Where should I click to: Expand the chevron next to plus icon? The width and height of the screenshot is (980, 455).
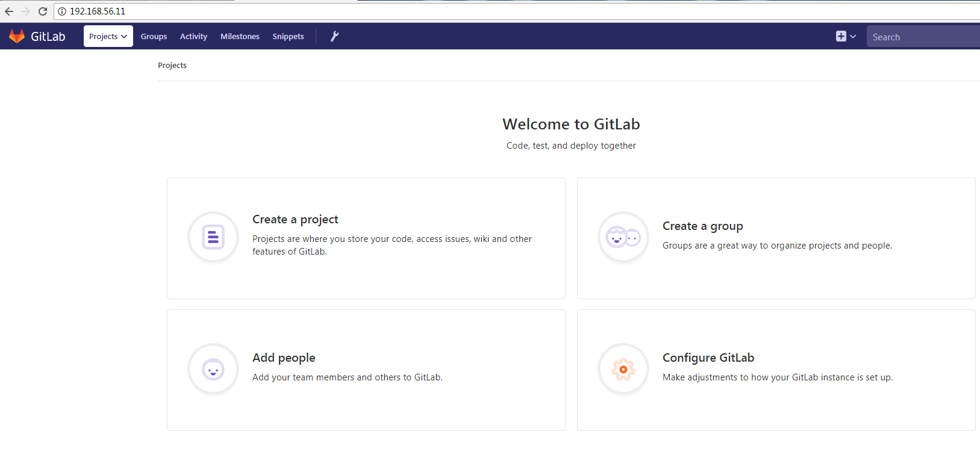[x=853, y=37]
